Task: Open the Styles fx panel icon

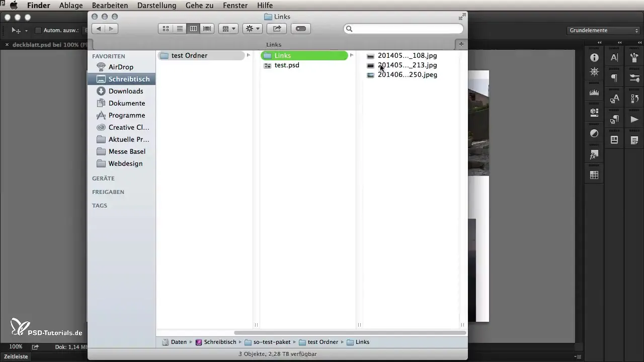Action: [x=594, y=154]
